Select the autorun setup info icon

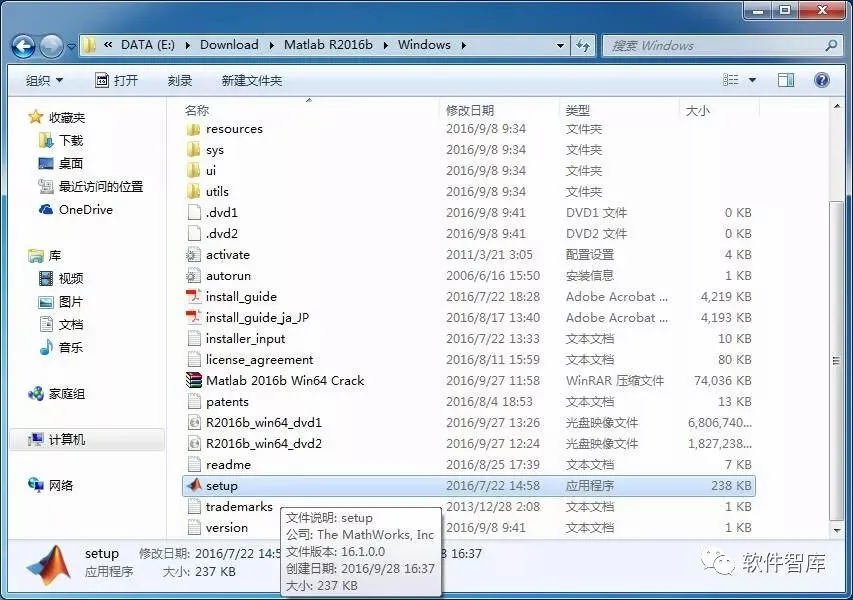pyautogui.click(x=193, y=276)
